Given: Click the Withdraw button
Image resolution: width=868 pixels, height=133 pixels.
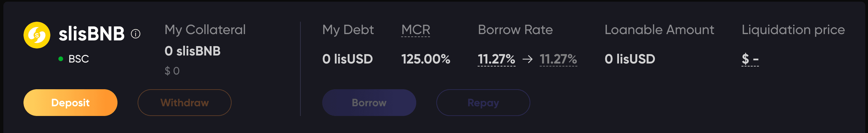Looking at the screenshot, I should pyautogui.click(x=184, y=103).
